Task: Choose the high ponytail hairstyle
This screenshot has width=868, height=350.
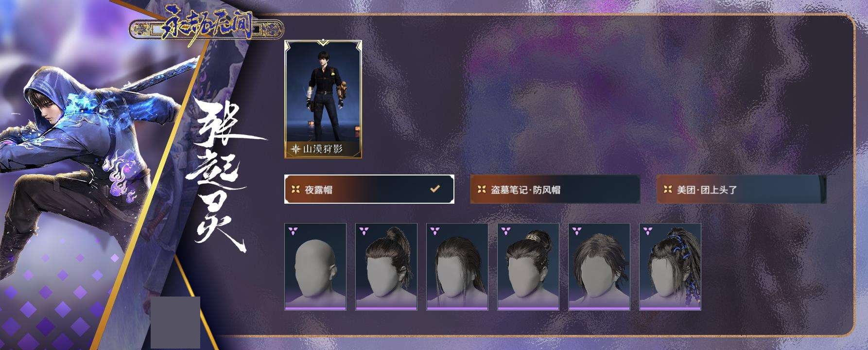Action: pyautogui.click(x=386, y=267)
